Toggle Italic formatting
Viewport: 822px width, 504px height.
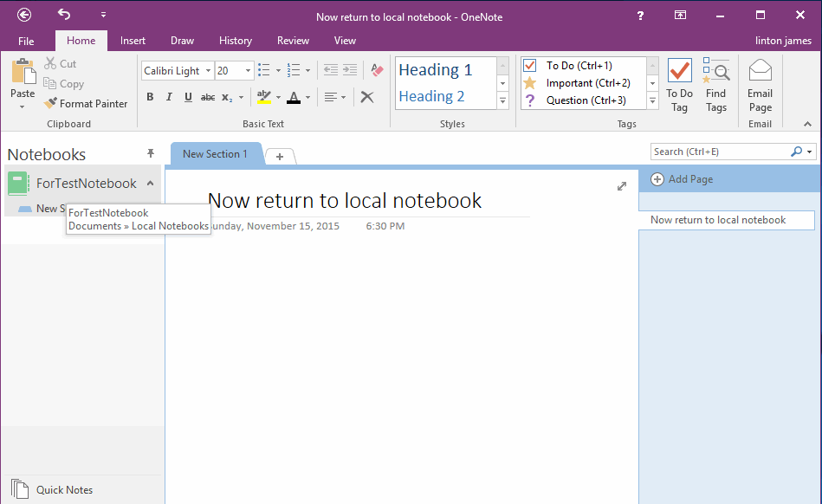pos(169,97)
